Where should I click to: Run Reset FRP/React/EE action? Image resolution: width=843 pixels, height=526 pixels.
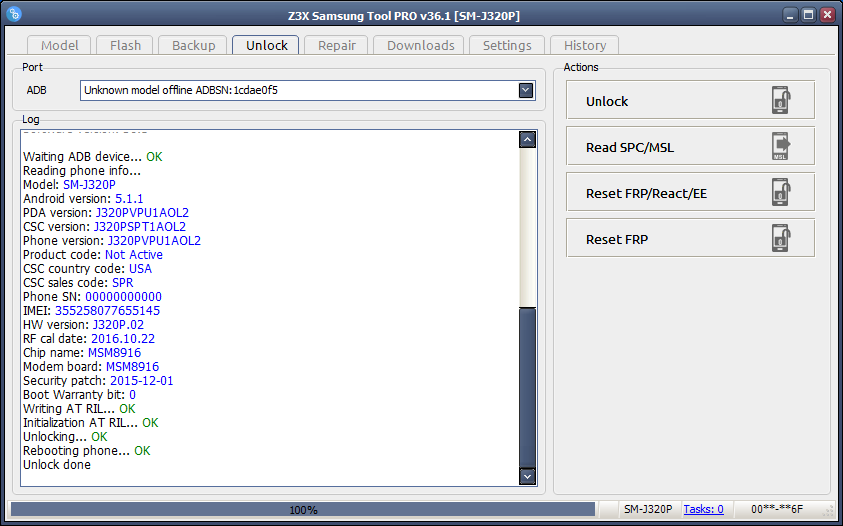coord(690,192)
